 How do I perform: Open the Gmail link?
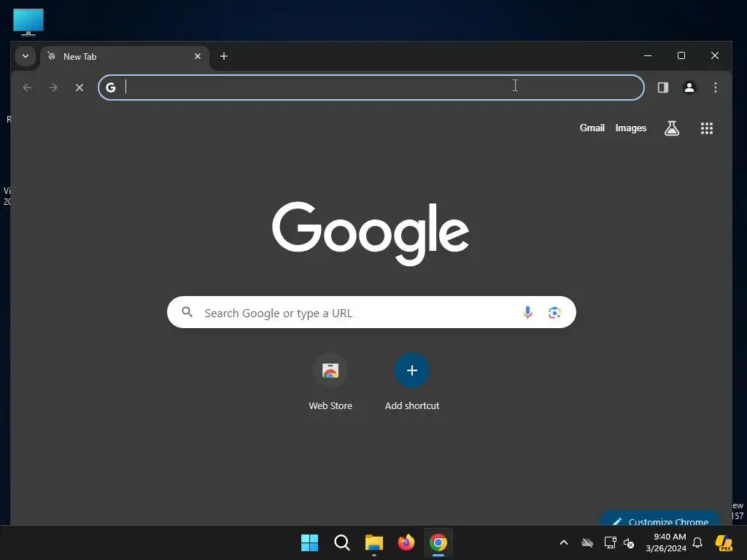point(592,128)
